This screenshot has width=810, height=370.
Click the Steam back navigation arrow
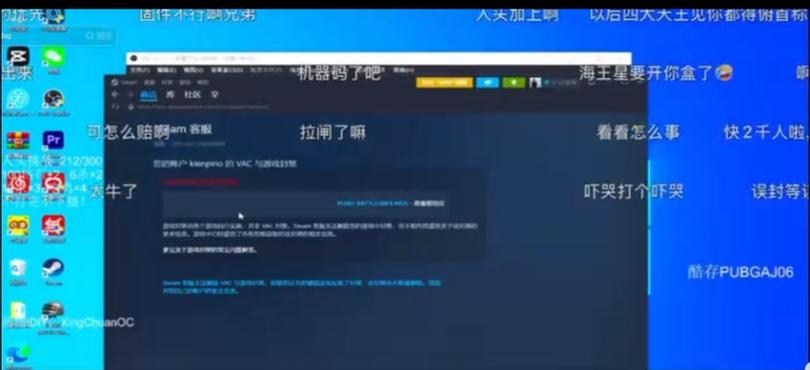point(115,95)
